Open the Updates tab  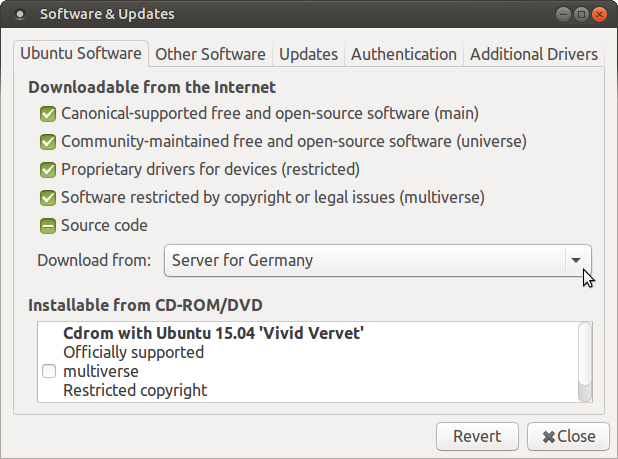[308, 54]
